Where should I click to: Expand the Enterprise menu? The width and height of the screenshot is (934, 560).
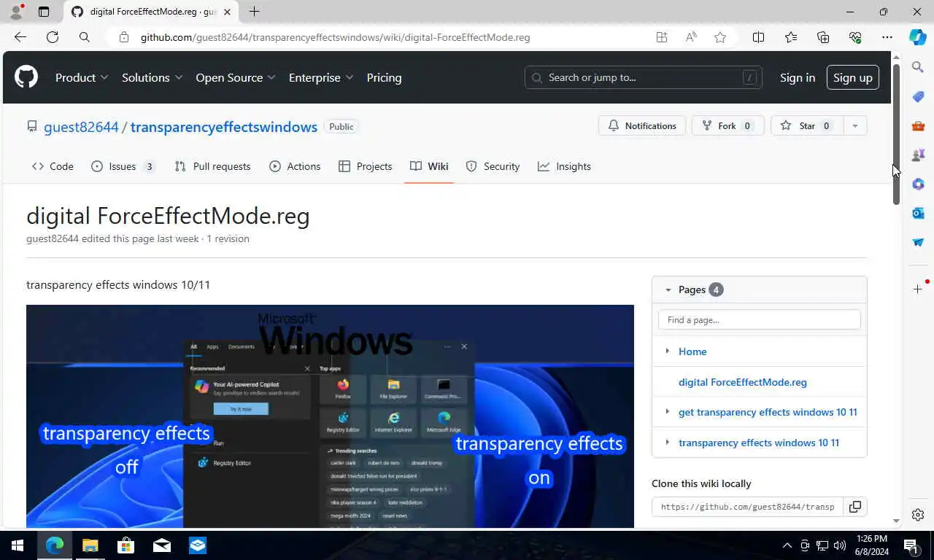pyautogui.click(x=321, y=77)
